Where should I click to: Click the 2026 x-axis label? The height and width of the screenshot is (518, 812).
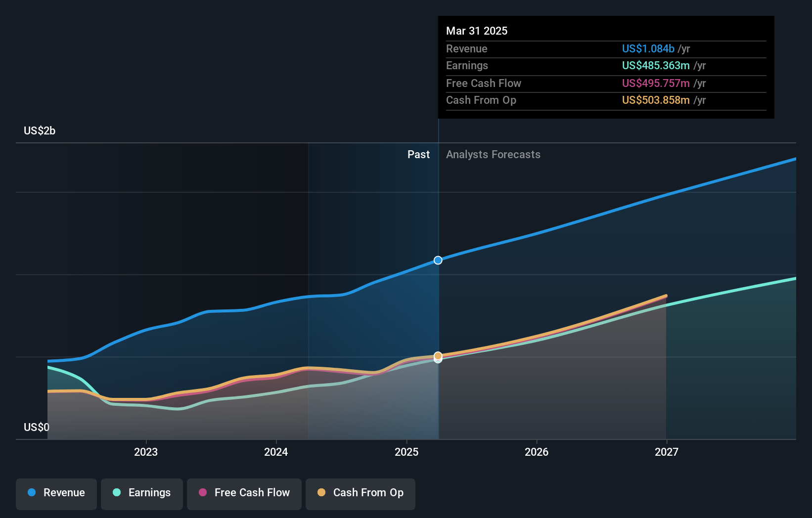537,452
